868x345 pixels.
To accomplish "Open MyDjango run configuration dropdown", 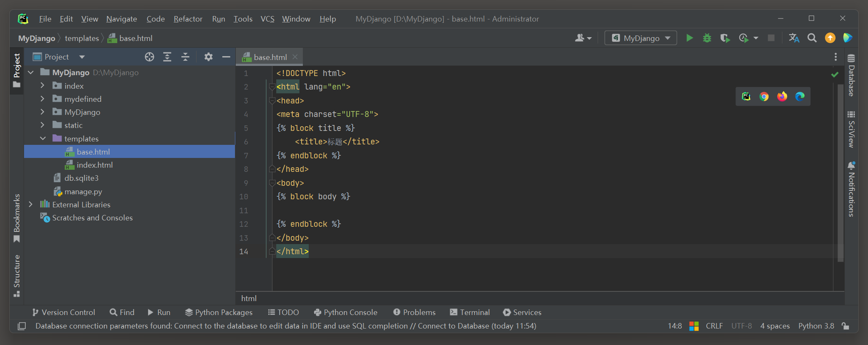I will [x=641, y=38].
